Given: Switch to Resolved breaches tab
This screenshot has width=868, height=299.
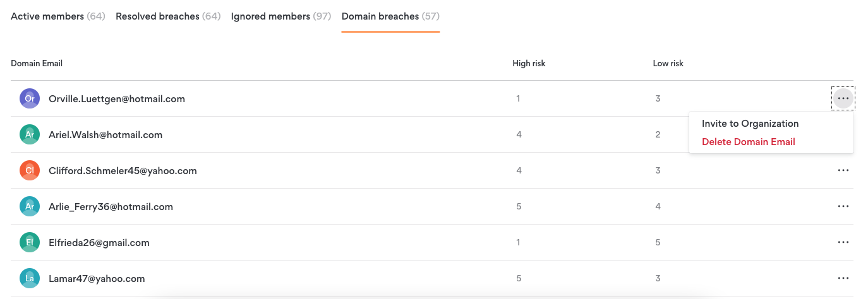Looking at the screenshot, I should (x=168, y=16).
